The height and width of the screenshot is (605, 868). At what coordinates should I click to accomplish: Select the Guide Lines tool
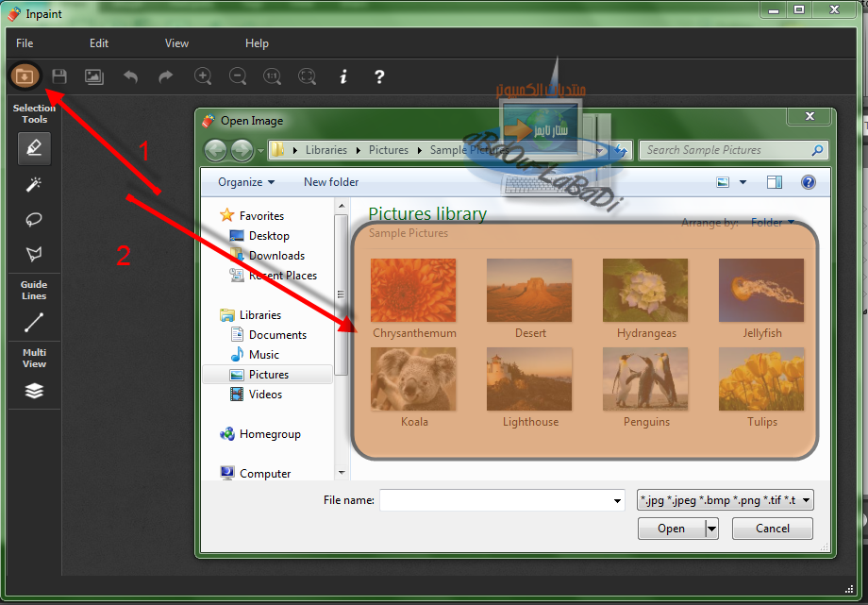click(x=34, y=323)
